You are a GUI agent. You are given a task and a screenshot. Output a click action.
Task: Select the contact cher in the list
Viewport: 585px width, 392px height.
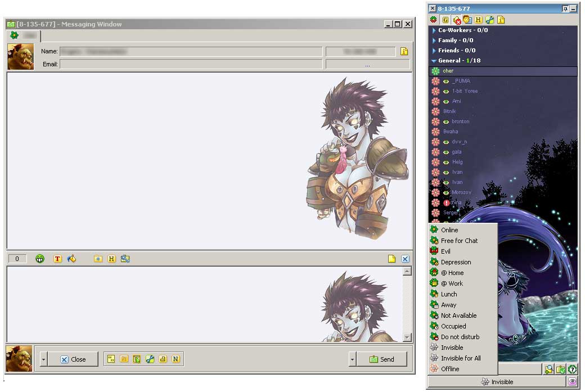coord(448,71)
